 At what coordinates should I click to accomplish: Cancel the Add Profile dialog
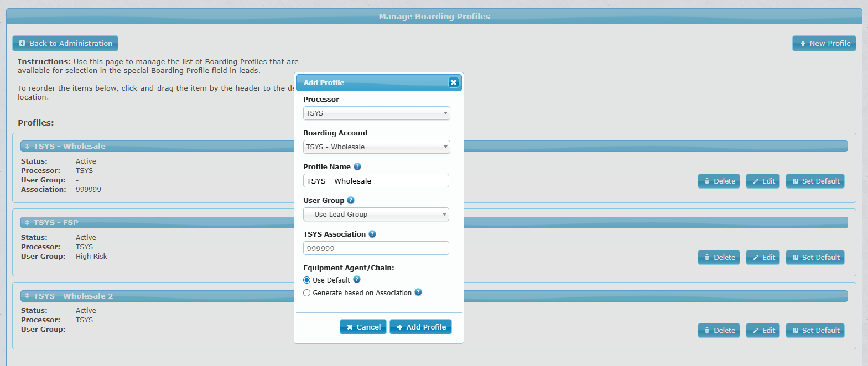pyautogui.click(x=363, y=327)
